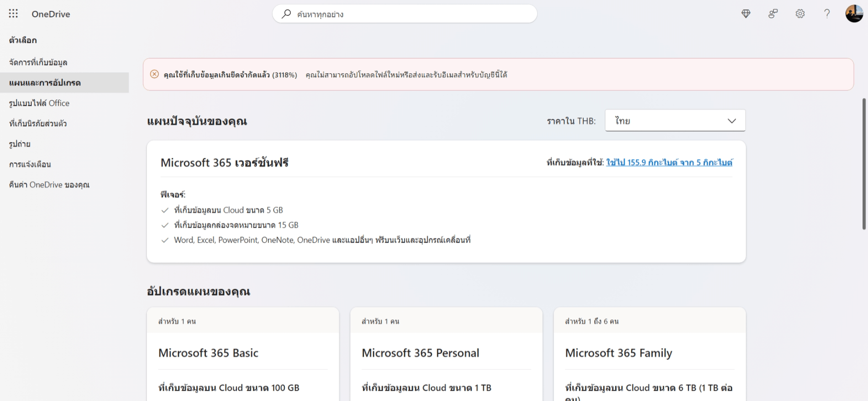Click the แผนปัจจุบันของคุณ heading
Screen dimensions: 868x401
197,121
